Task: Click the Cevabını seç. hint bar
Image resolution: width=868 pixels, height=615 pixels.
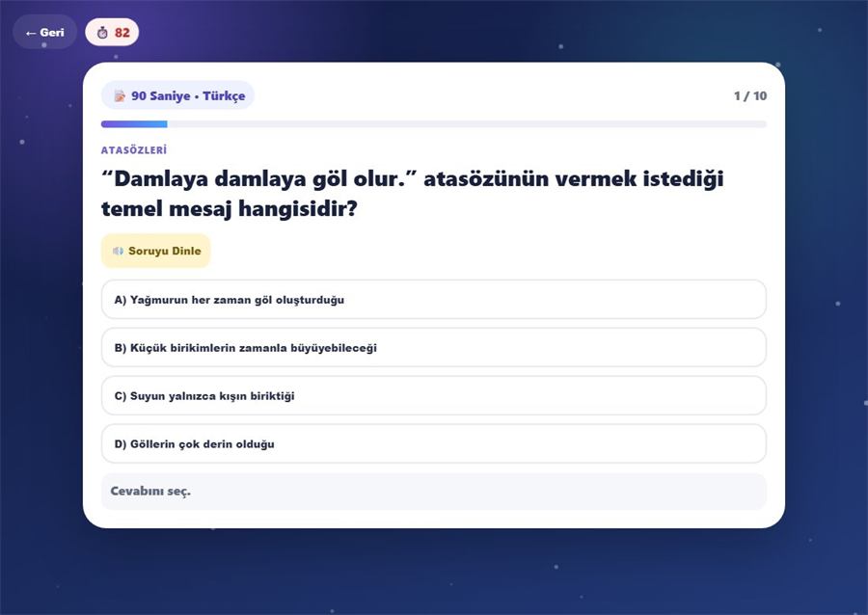Action: click(433, 491)
